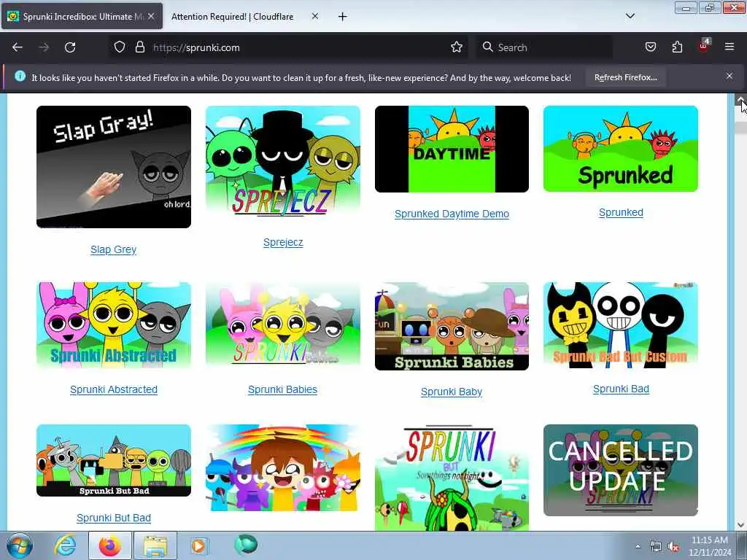Viewport: 747px width, 560px height.
Task: Open the Slap Grey link
Action: (113, 249)
